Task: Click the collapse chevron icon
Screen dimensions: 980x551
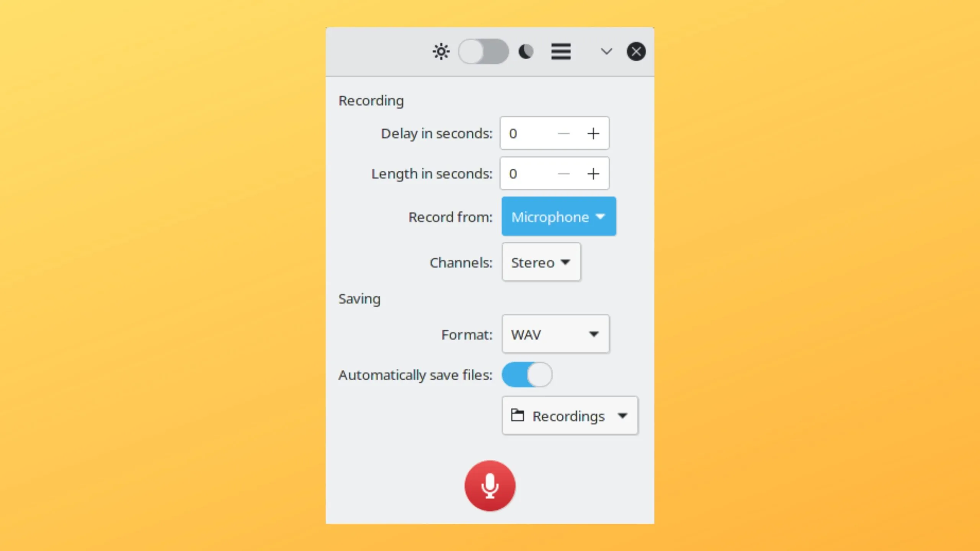Action: 606,51
